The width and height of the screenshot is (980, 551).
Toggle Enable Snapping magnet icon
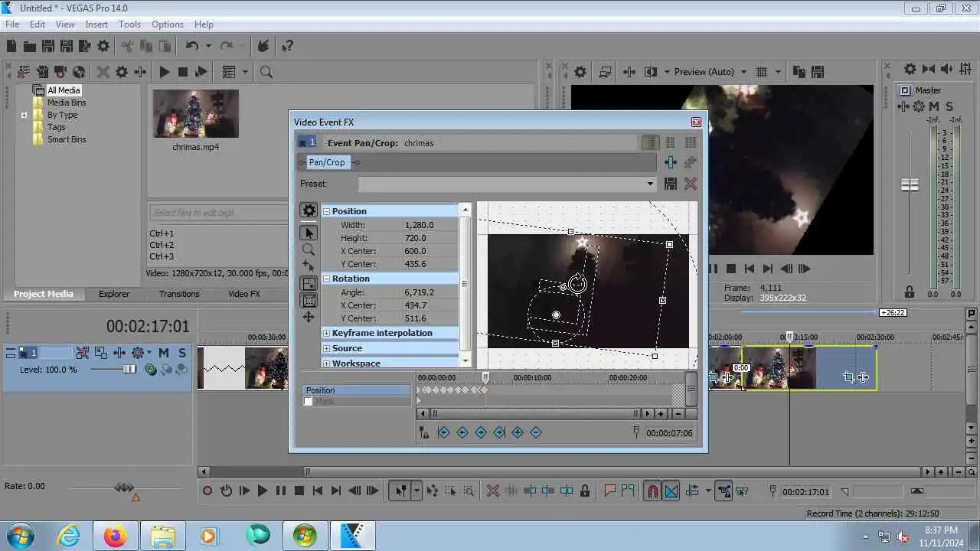[652, 491]
